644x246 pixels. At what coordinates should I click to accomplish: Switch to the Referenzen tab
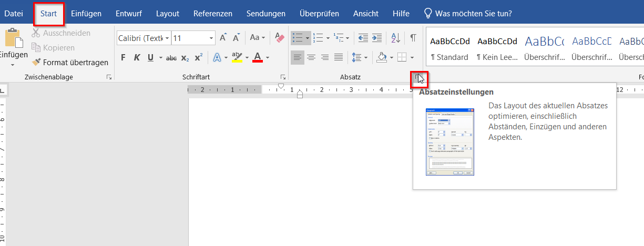coord(213,14)
